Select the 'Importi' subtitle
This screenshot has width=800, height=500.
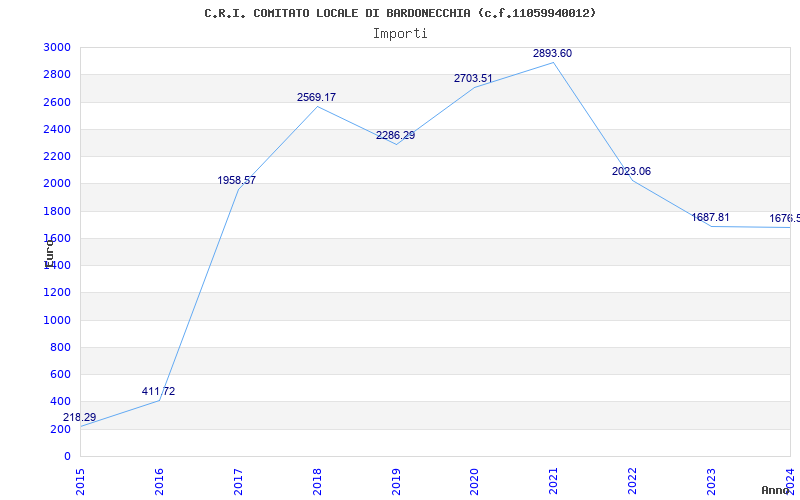(400, 34)
